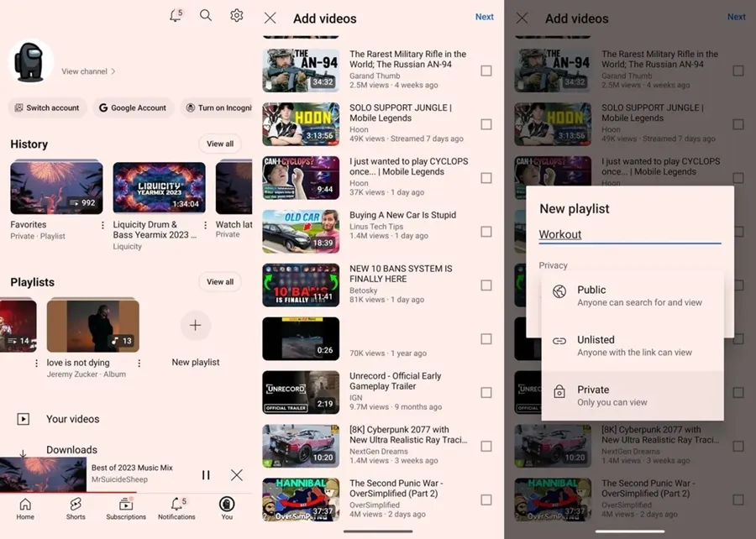Open the mini player video thumbnail
This screenshot has height=539, width=756.
[x=43, y=474]
